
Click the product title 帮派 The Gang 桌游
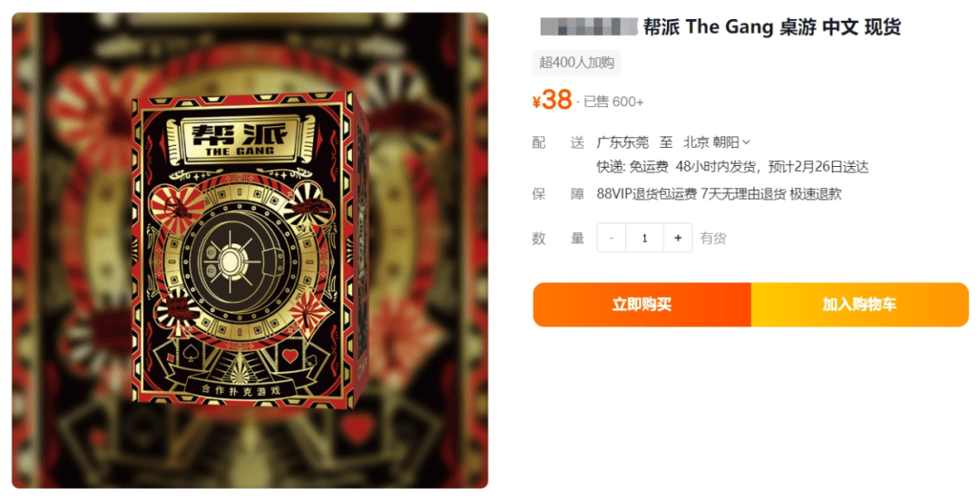[730, 27]
